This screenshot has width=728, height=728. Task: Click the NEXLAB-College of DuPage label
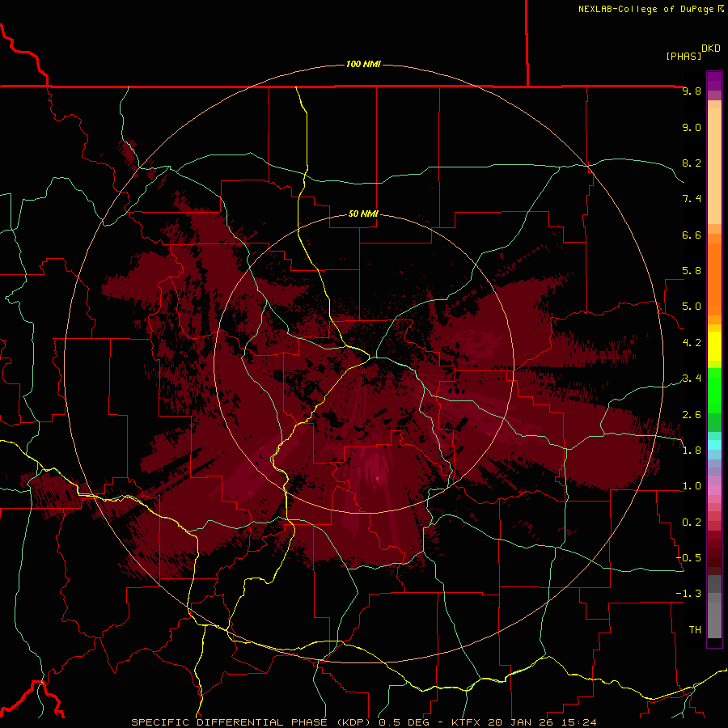click(x=645, y=9)
